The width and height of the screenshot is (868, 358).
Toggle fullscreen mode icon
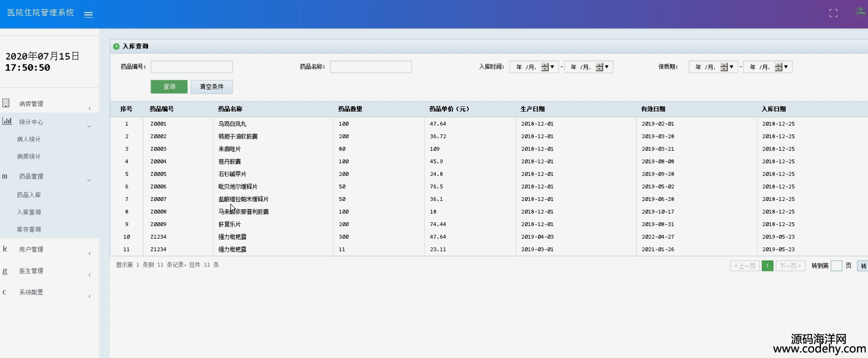(833, 13)
